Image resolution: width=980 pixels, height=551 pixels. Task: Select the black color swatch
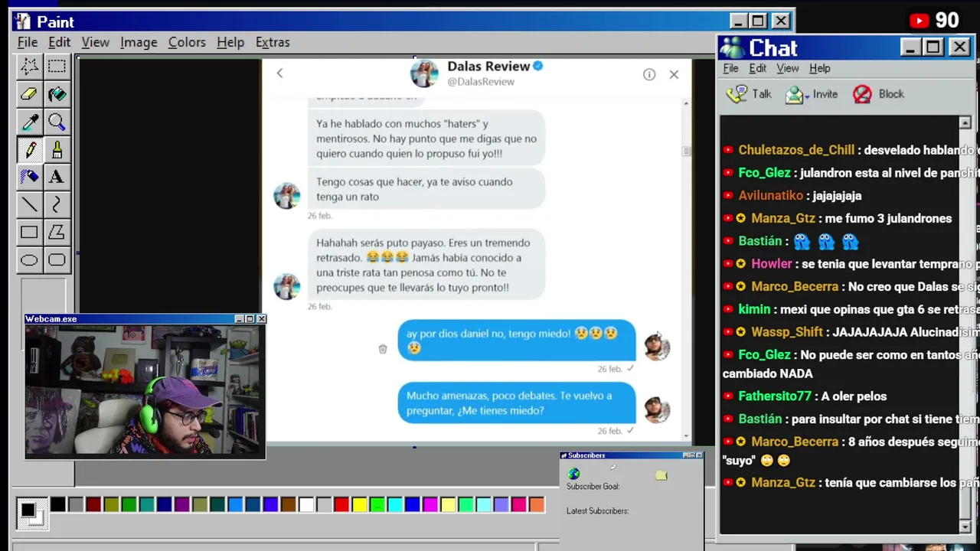[x=58, y=504]
